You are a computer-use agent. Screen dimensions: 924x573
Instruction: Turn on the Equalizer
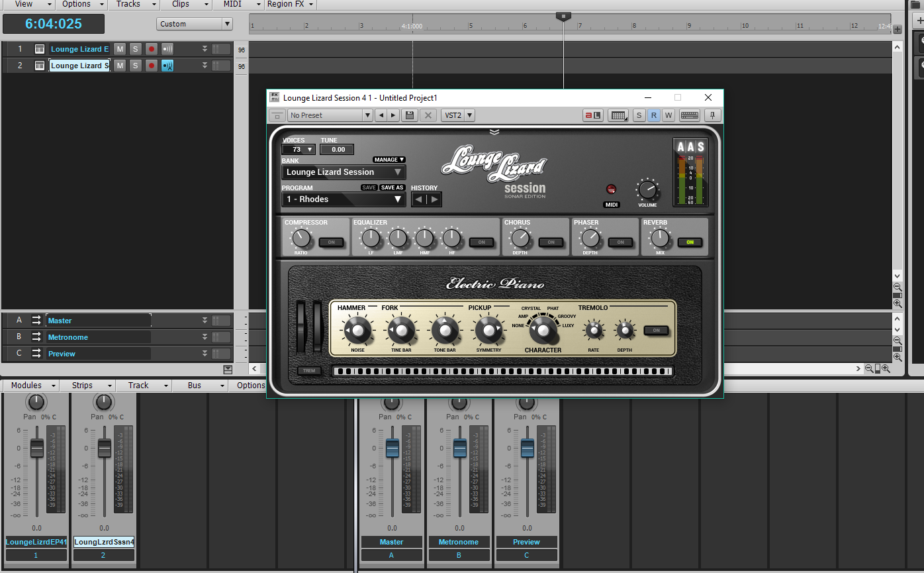481,242
